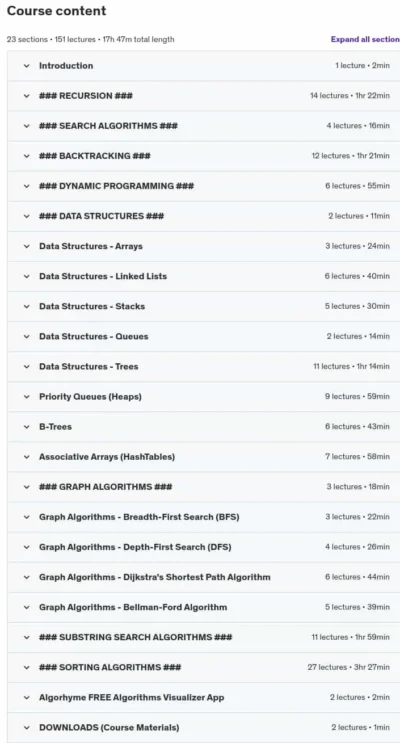Open the Linked Lists section chevron

pyautogui.click(x=27, y=276)
